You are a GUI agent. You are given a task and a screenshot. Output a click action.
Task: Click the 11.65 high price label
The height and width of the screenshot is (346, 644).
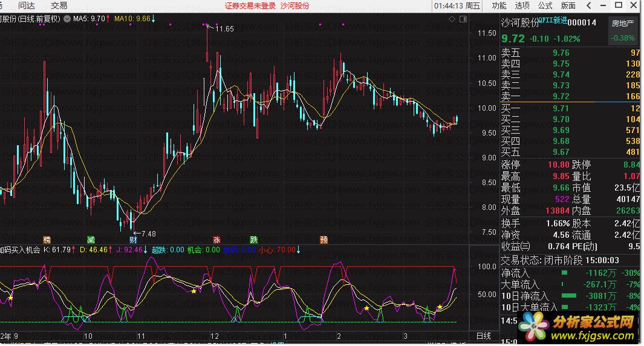click(x=225, y=29)
